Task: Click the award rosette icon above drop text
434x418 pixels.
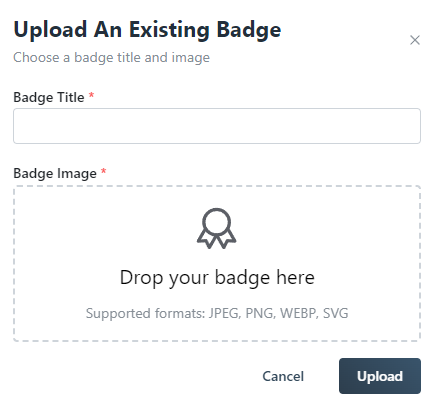Action: point(217,228)
